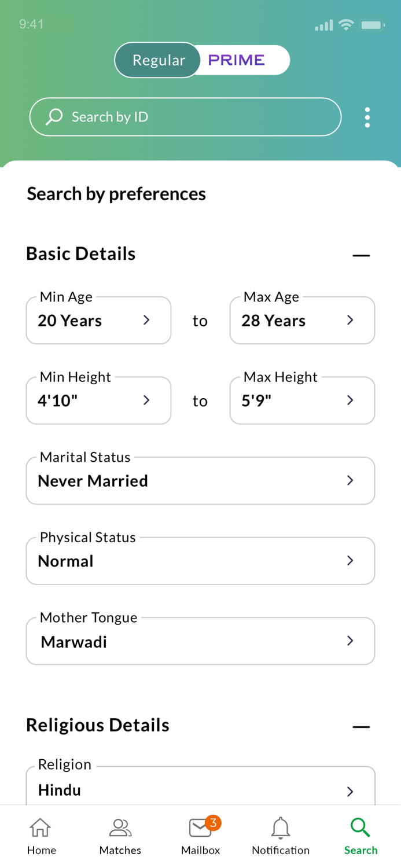
Task: Edit Physical Status currently set to Normal
Action: 200,560
